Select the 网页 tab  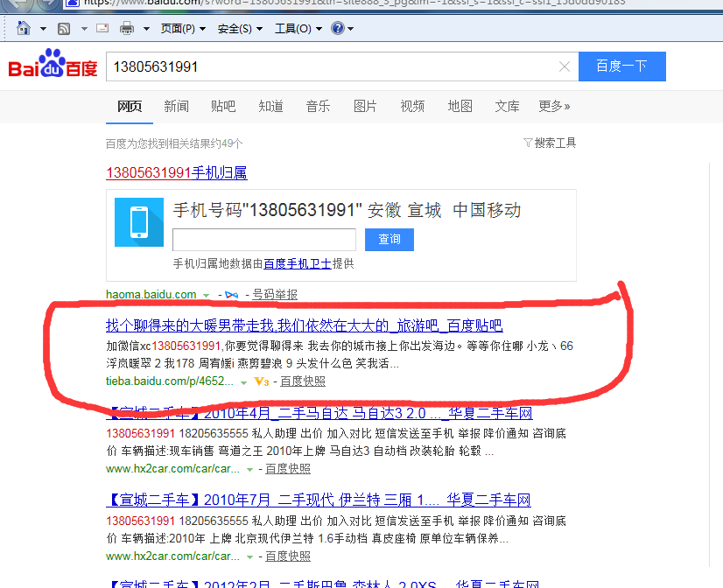(x=130, y=107)
